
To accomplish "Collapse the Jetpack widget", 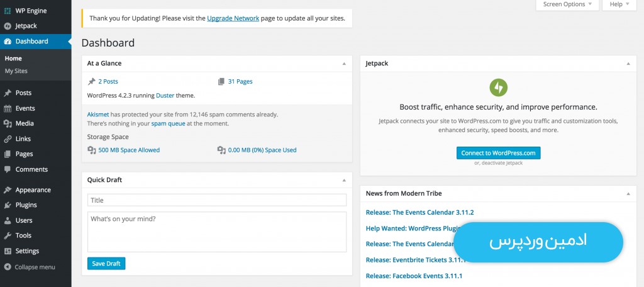I will coord(628,64).
